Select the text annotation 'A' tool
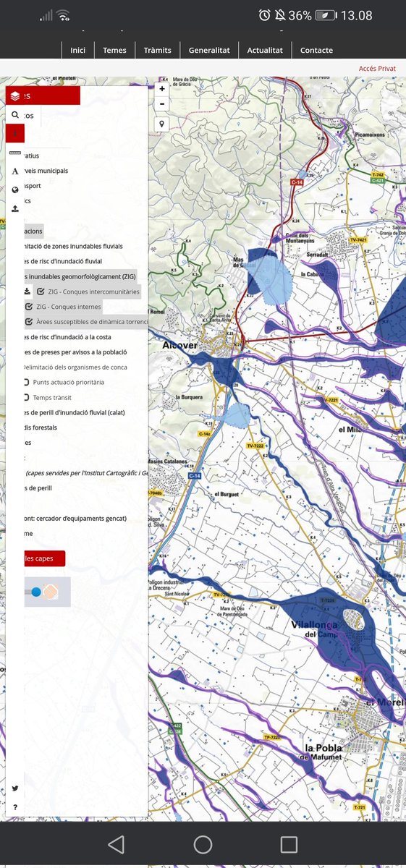Image resolution: width=406 pixels, height=868 pixels. pos(14,171)
